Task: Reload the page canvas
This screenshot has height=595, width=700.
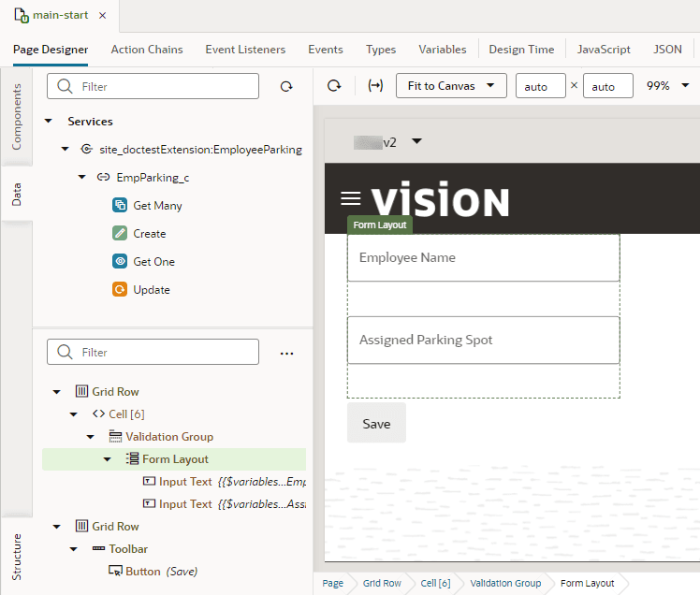Action: 334,86
